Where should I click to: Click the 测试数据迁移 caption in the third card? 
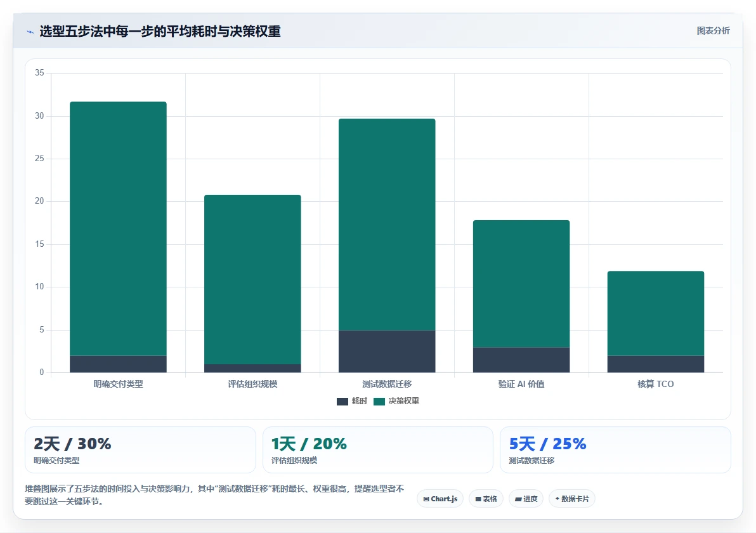(532, 461)
